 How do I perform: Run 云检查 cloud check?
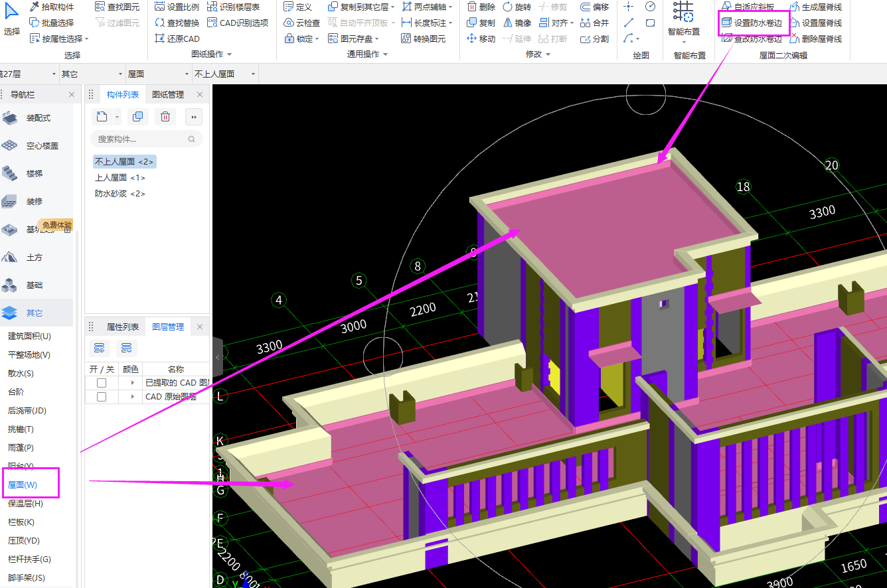click(x=302, y=23)
